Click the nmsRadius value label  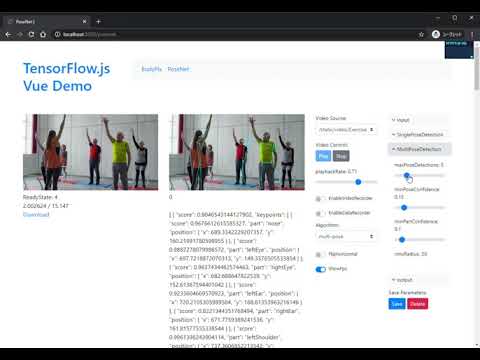coord(411,254)
